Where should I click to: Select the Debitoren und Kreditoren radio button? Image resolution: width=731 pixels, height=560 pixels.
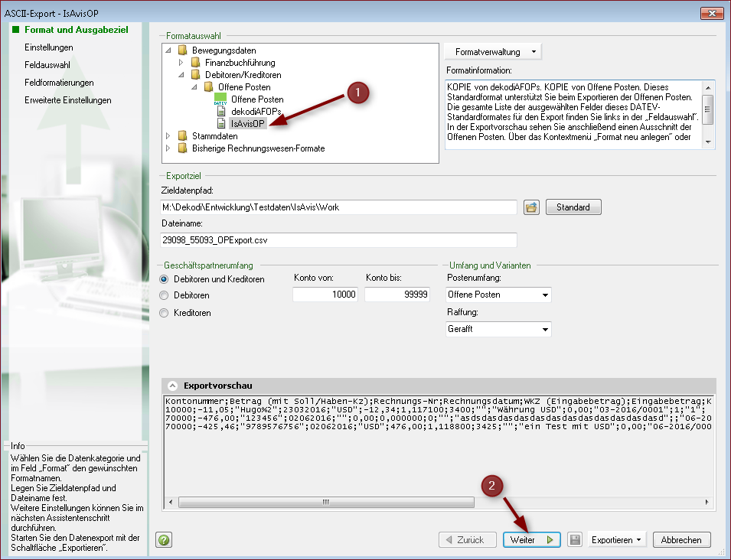point(164,279)
